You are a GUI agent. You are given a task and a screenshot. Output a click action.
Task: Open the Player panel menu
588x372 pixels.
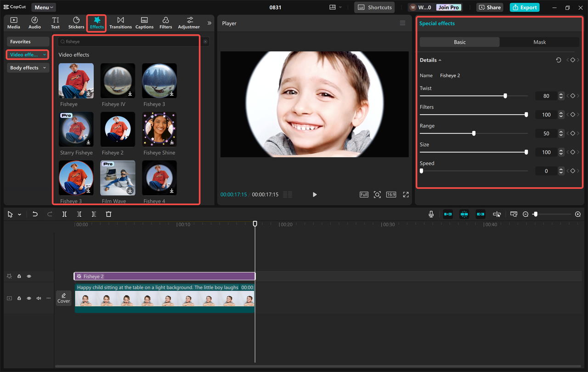[402, 23]
